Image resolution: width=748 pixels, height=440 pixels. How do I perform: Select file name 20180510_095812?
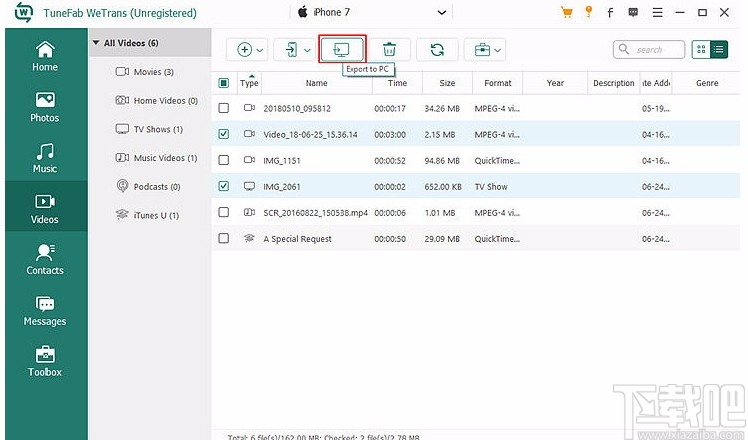pyautogui.click(x=297, y=108)
